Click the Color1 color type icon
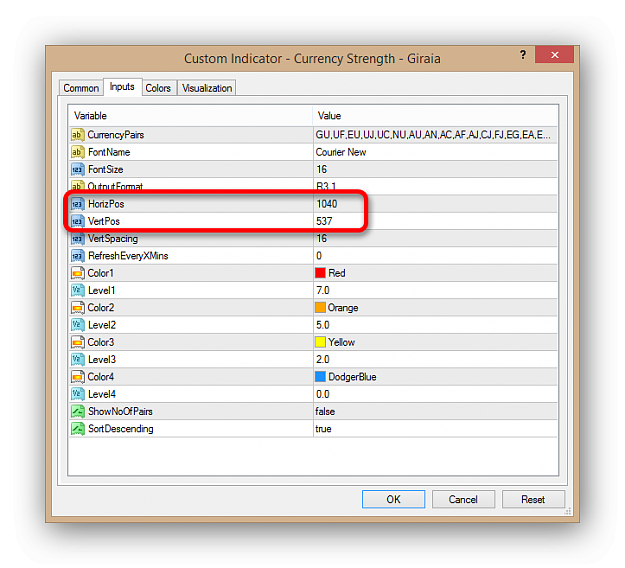This screenshot has width=625, height=568. 78,273
